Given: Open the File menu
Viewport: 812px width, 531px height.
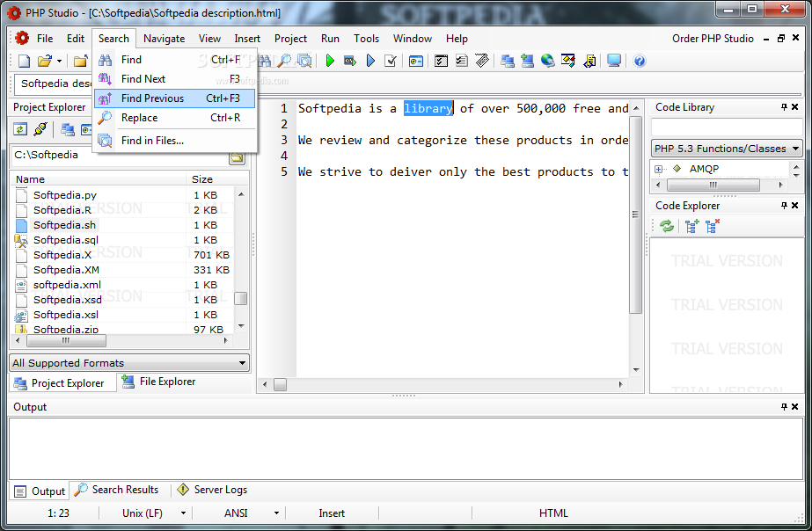Looking at the screenshot, I should (45, 39).
